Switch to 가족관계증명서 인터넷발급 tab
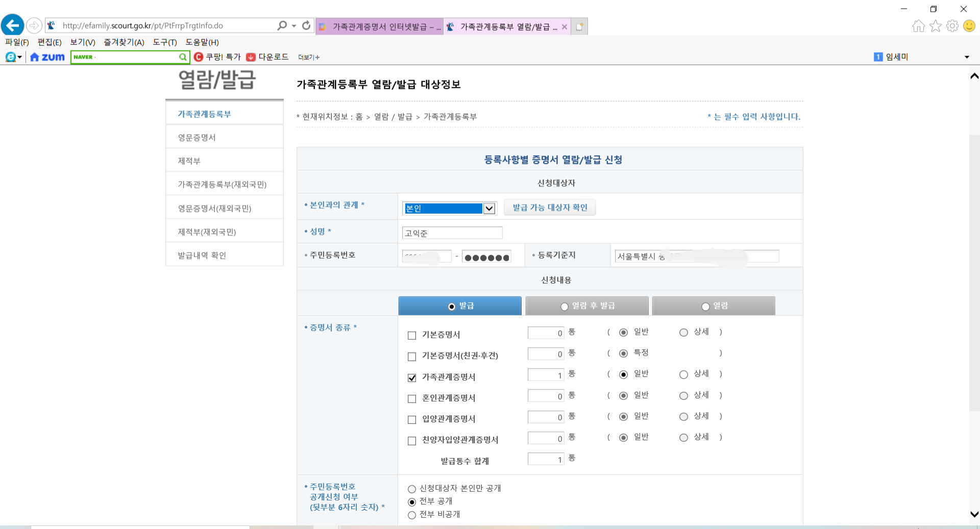Viewport: 980px width, 529px height. tap(379, 27)
